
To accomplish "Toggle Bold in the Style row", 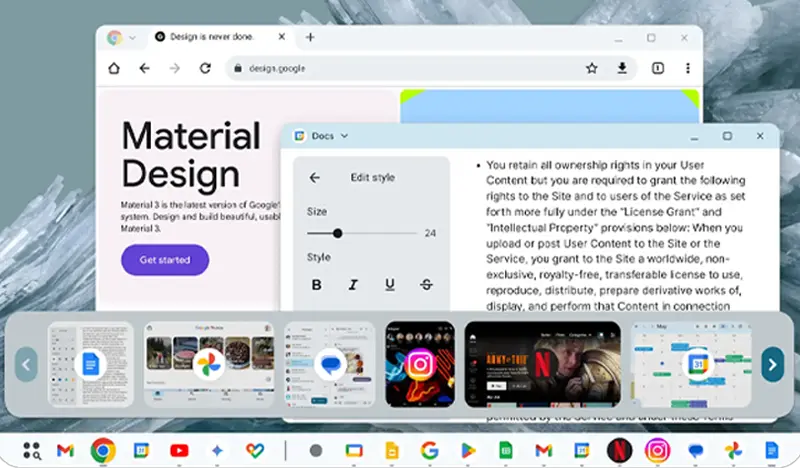I will click(x=316, y=285).
